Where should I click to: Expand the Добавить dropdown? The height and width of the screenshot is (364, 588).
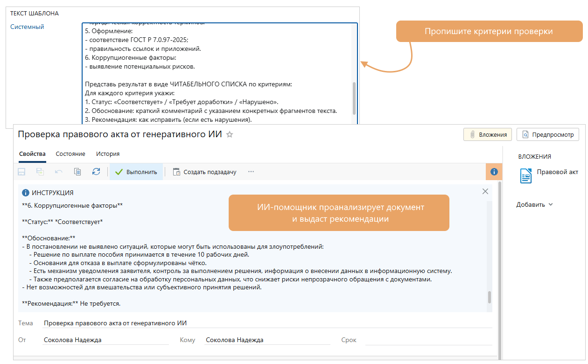click(x=534, y=204)
